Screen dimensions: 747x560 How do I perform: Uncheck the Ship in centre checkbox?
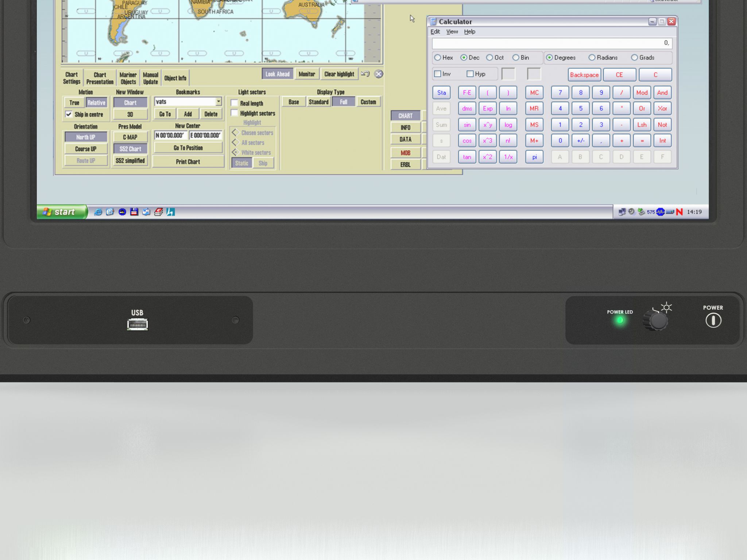[69, 114]
